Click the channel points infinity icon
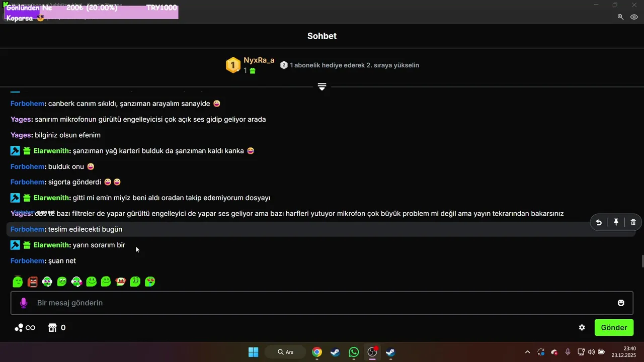 pyautogui.click(x=25, y=328)
